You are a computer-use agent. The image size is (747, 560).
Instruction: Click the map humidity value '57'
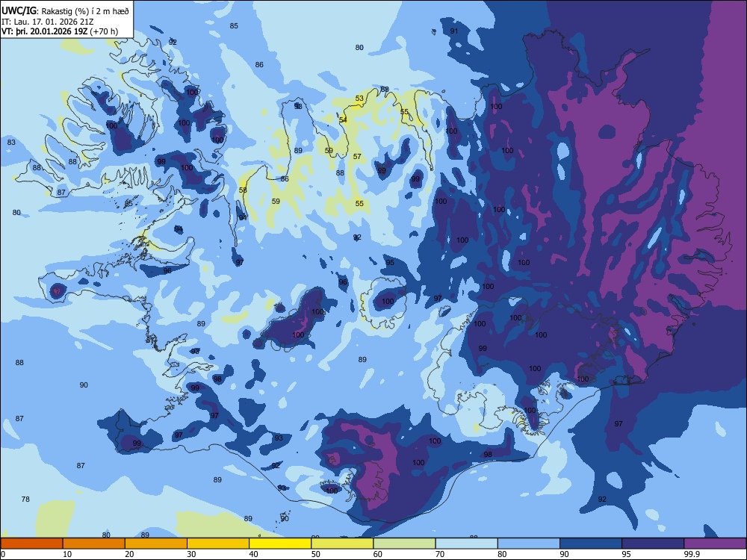coord(357,156)
